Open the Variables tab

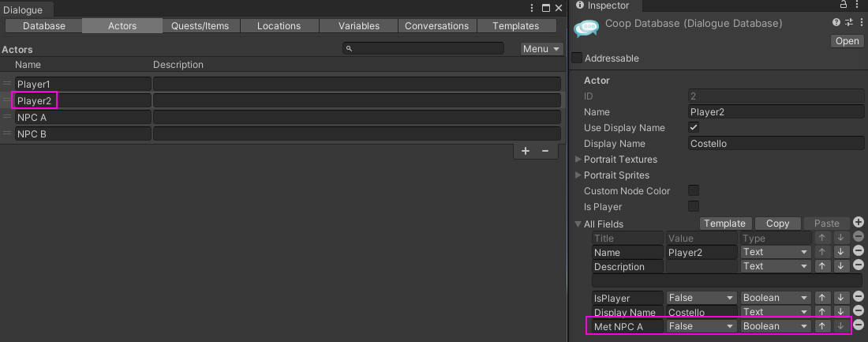359,25
